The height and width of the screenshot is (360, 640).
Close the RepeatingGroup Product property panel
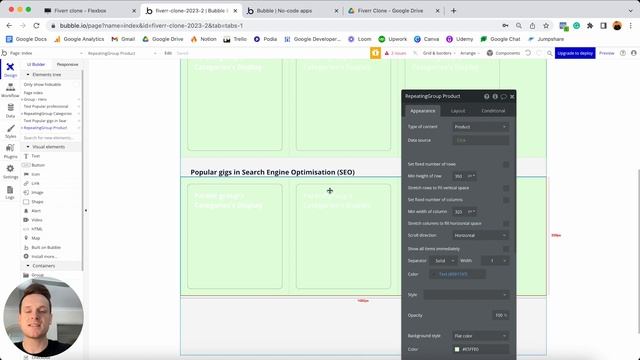(x=512, y=96)
